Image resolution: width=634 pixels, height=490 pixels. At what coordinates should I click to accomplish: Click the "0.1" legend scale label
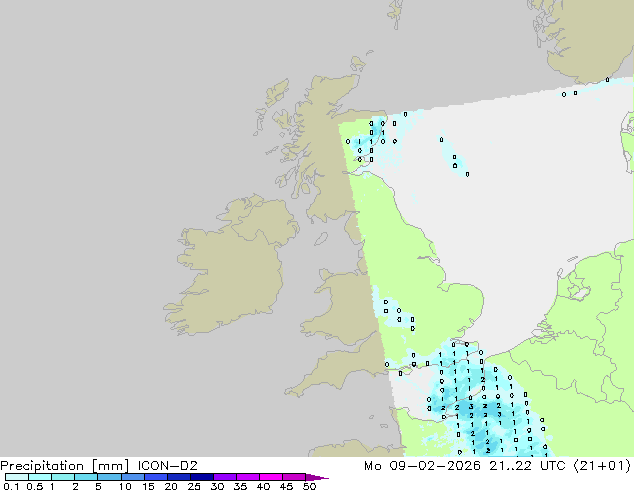(11, 486)
